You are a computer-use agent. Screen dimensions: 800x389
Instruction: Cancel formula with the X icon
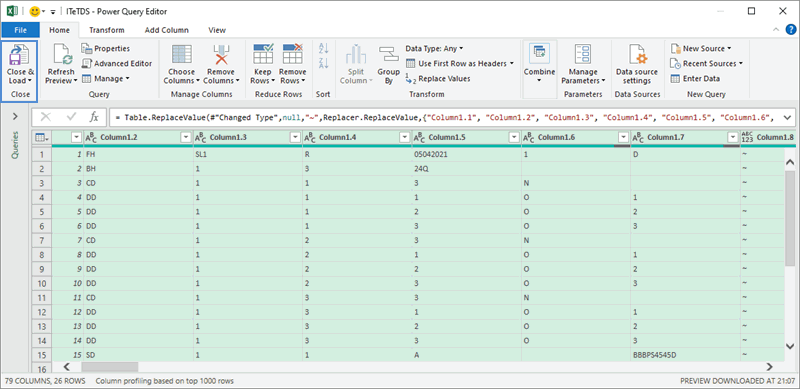click(x=45, y=117)
